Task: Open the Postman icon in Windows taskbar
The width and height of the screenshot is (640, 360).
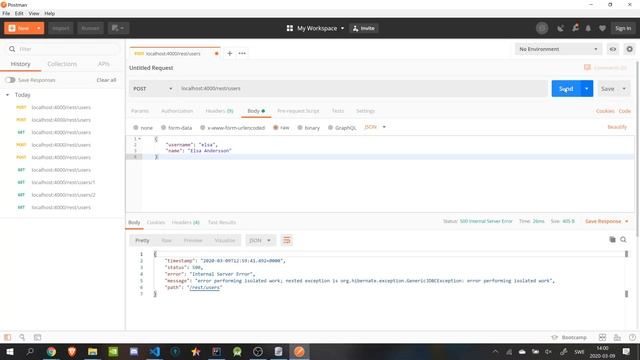Action: 299,351
